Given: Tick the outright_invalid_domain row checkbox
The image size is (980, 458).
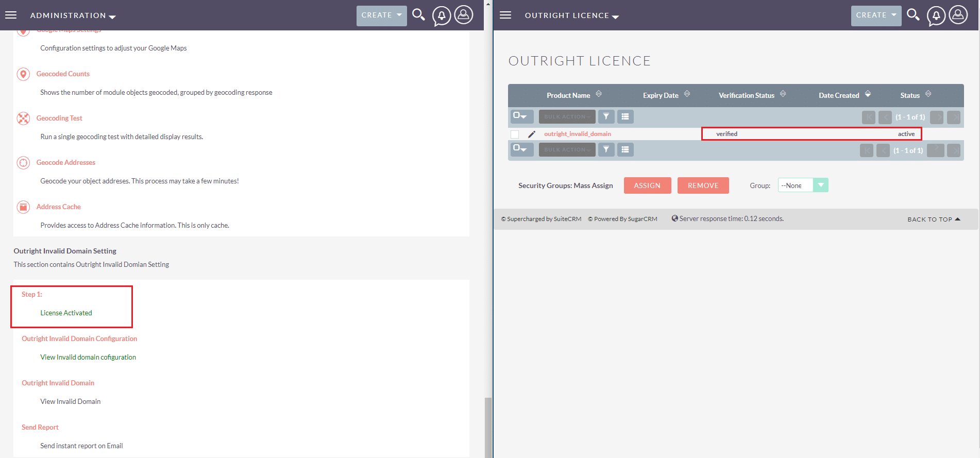Looking at the screenshot, I should click(x=515, y=134).
